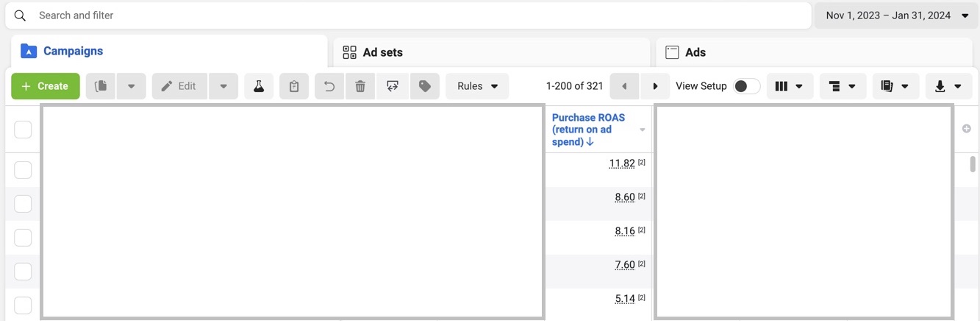Click the tag label icon
The height and width of the screenshot is (321, 980).
[x=424, y=86]
